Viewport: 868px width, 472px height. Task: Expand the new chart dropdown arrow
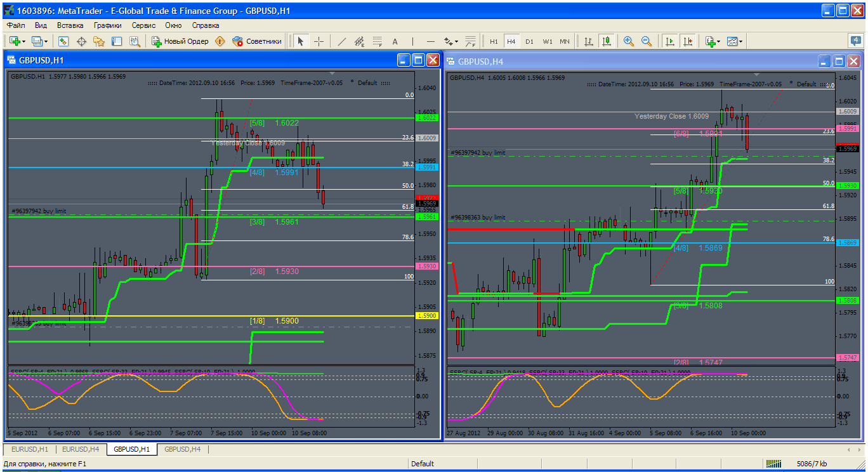point(24,41)
